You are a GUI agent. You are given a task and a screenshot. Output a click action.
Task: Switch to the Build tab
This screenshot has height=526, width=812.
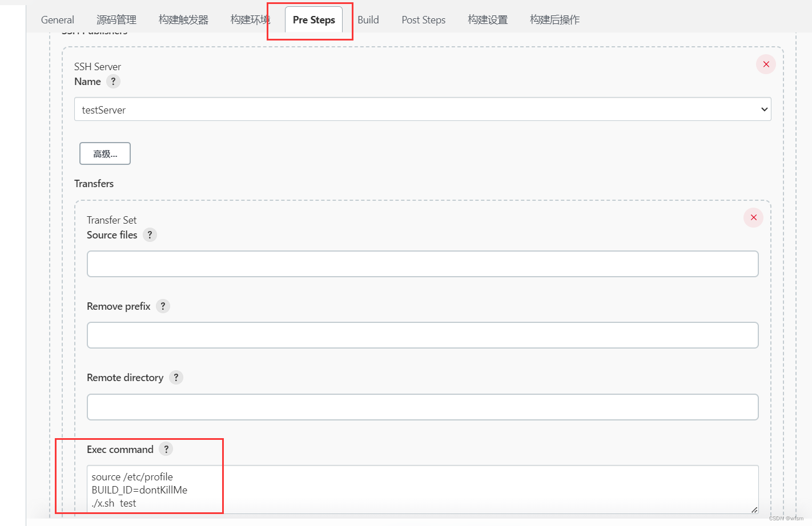pos(368,20)
